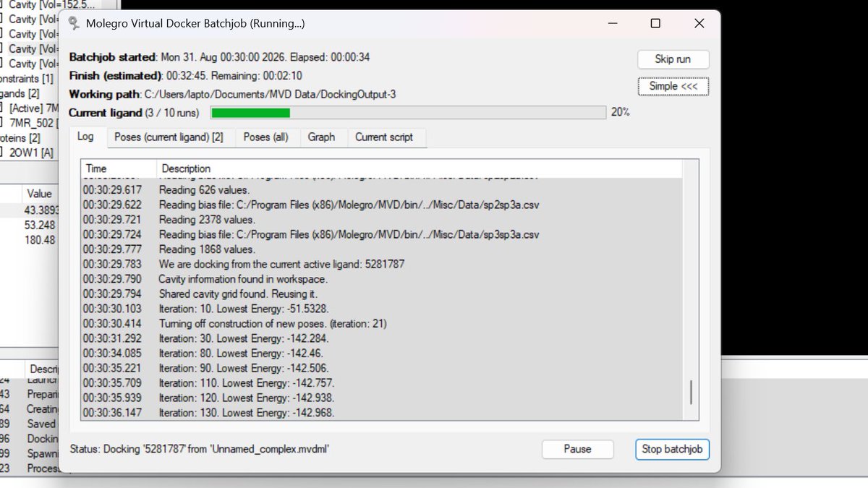Minimize the Batchjob dialog window
Image resolution: width=868 pixels, height=488 pixels.
[x=612, y=24]
